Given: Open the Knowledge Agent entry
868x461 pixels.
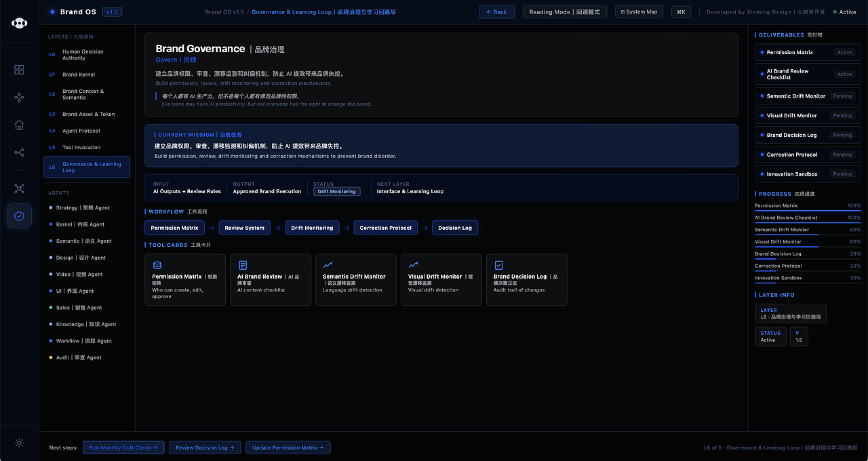Looking at the screenshot, I should point(87,324).
